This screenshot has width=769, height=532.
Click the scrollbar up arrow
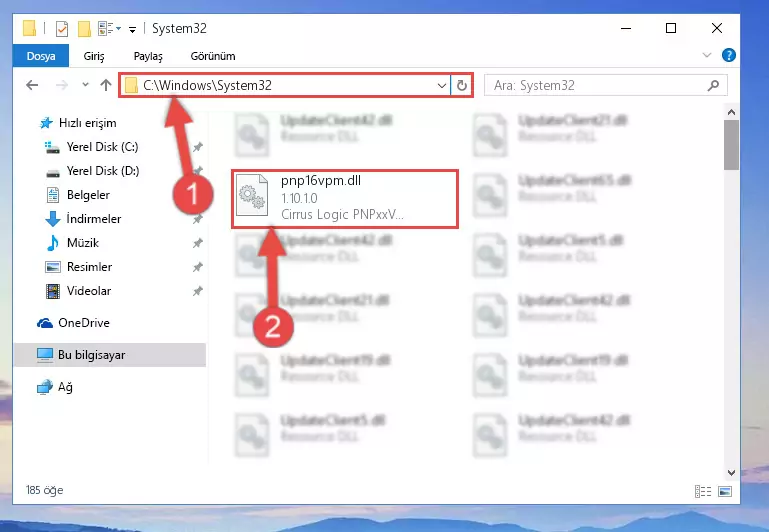(x=731, y=112)
